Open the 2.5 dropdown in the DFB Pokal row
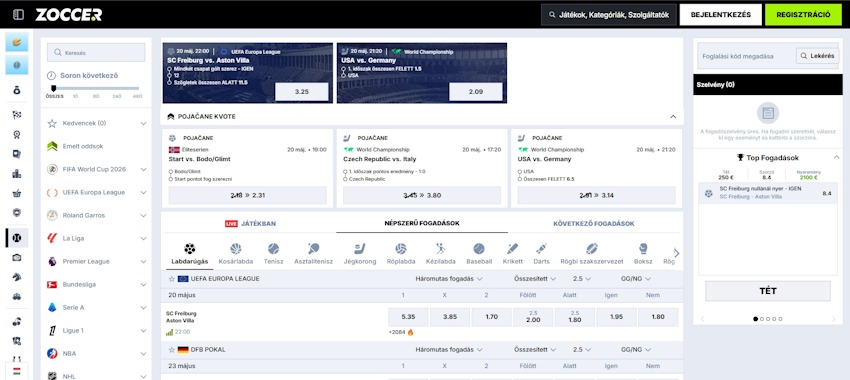The width and height of the screenshot is (850, 380). 582,350
